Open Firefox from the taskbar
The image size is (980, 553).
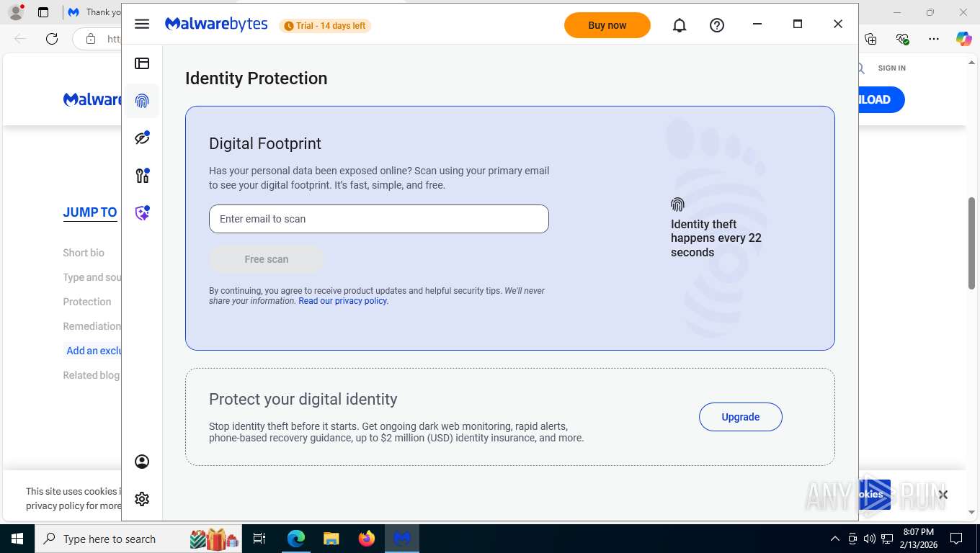click(367, 539)
